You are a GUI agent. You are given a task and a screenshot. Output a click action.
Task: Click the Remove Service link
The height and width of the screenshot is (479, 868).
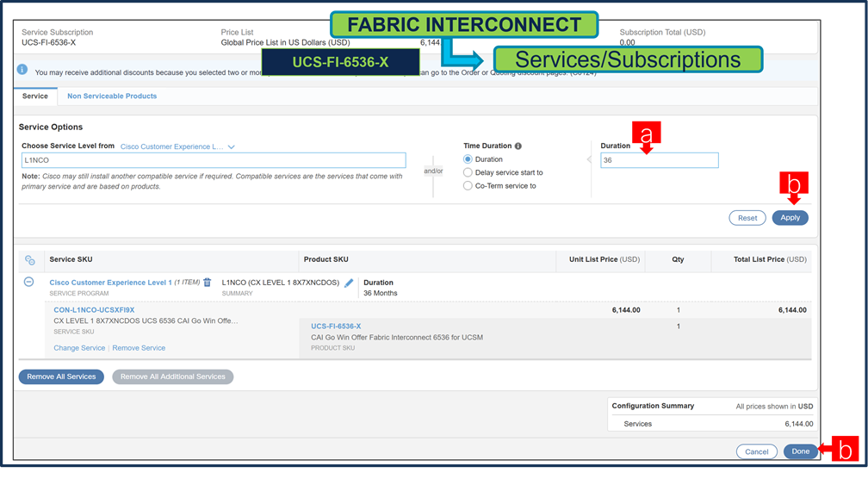point(139,348)
